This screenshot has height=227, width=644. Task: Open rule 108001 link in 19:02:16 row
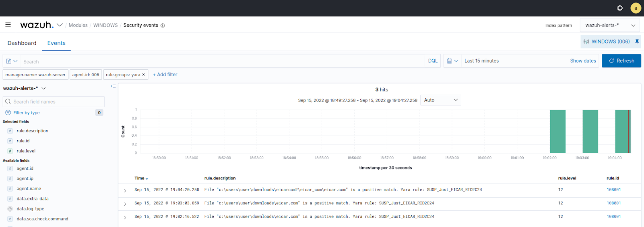coord(614,217)
